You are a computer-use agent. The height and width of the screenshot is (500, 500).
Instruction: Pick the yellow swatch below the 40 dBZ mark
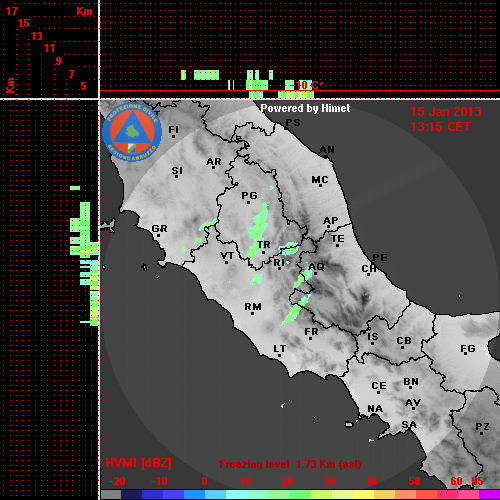[363, 495]
